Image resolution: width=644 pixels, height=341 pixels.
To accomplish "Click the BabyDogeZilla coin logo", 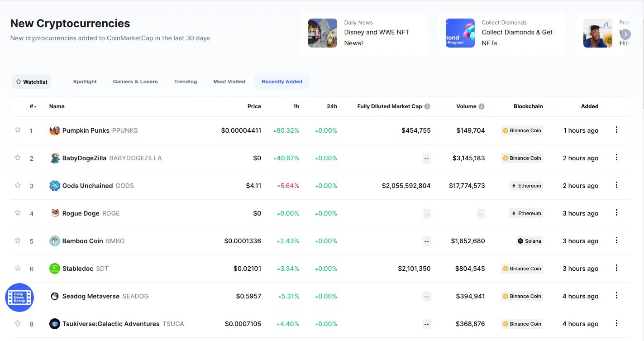I will [55, 158].
